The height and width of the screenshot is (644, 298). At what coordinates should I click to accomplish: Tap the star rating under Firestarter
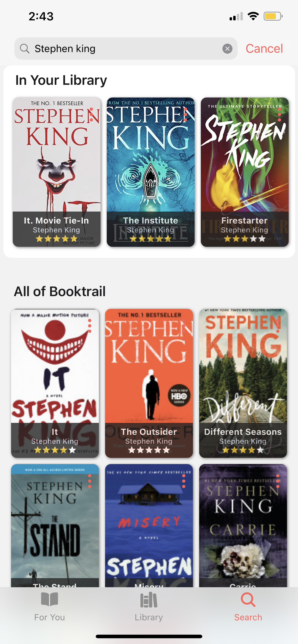(245, 239)
